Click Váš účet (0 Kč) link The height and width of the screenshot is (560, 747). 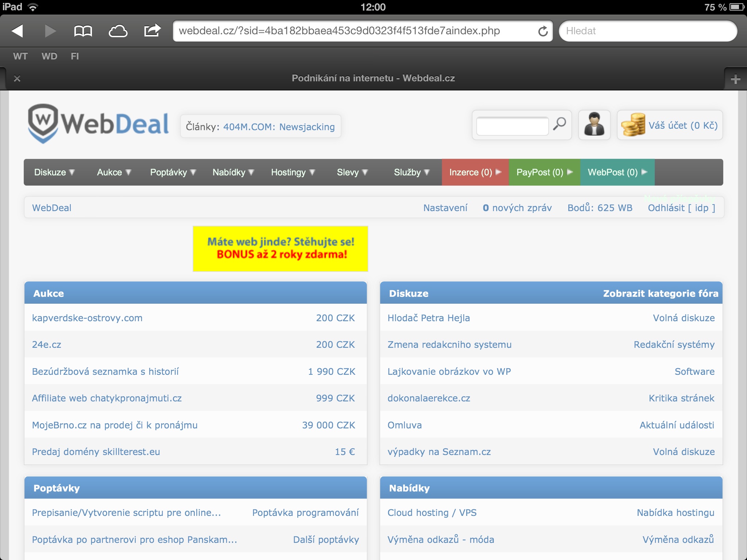coord(683,125)
